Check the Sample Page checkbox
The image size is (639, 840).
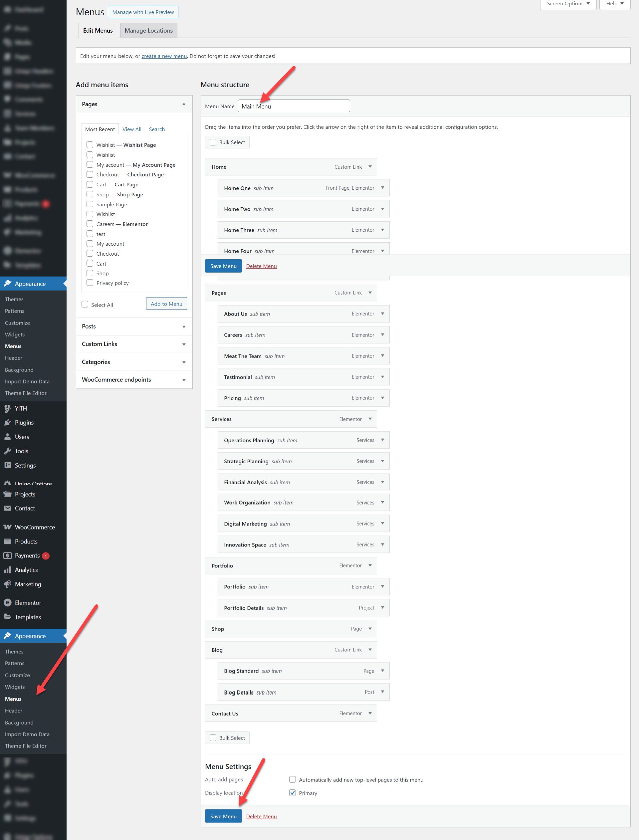point(90,204)
